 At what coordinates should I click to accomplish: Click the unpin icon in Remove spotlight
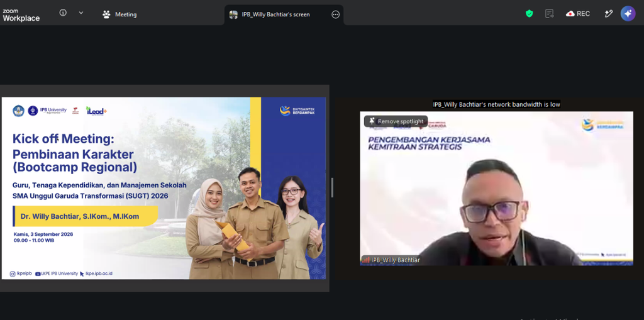pyautogui.click(x=372, y=121)
